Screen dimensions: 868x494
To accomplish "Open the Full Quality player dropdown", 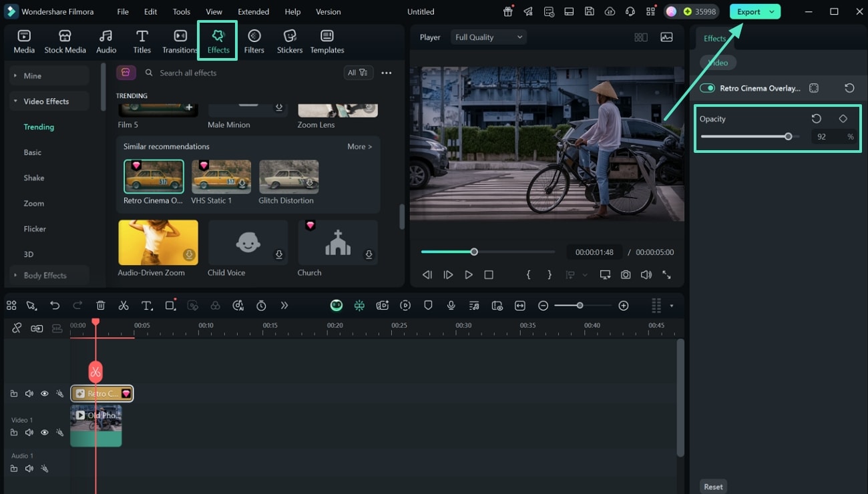I will [x=488, y=37].
